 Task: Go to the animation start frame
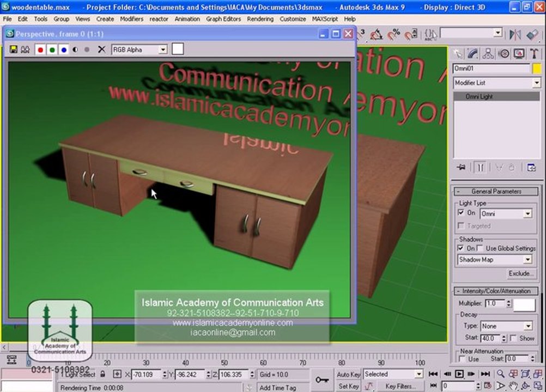coord(433,374)
